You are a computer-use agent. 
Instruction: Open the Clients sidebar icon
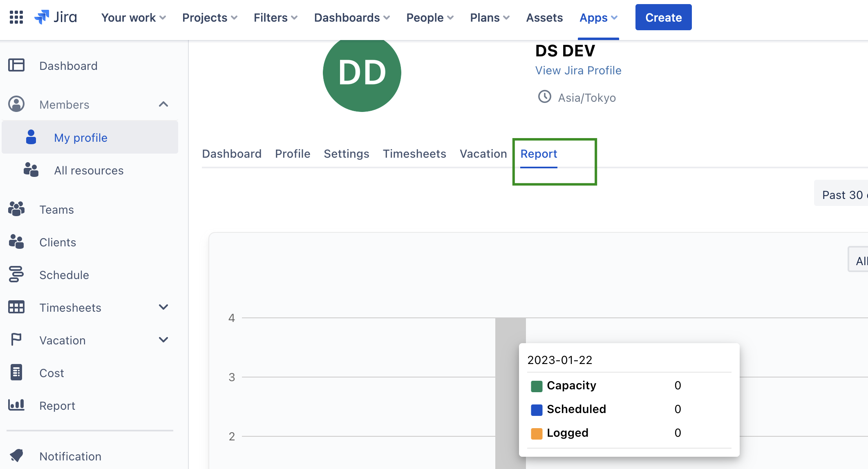[x=16, y=242]
